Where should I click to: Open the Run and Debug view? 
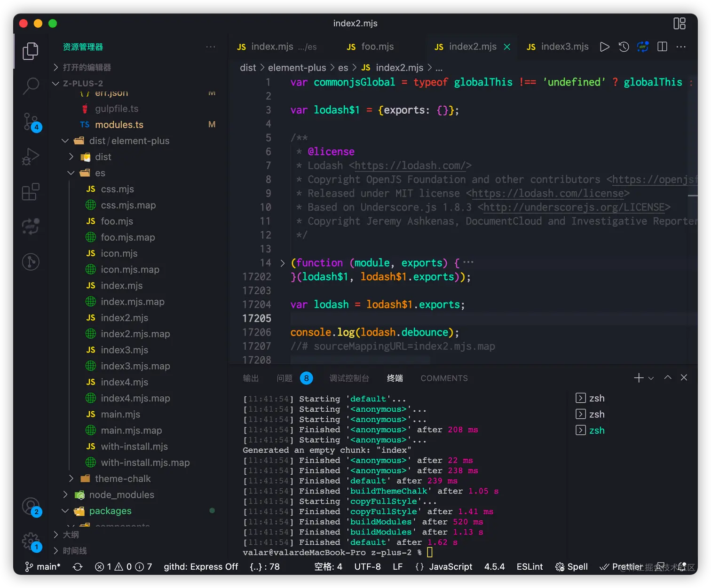click(x=31, y=157)
